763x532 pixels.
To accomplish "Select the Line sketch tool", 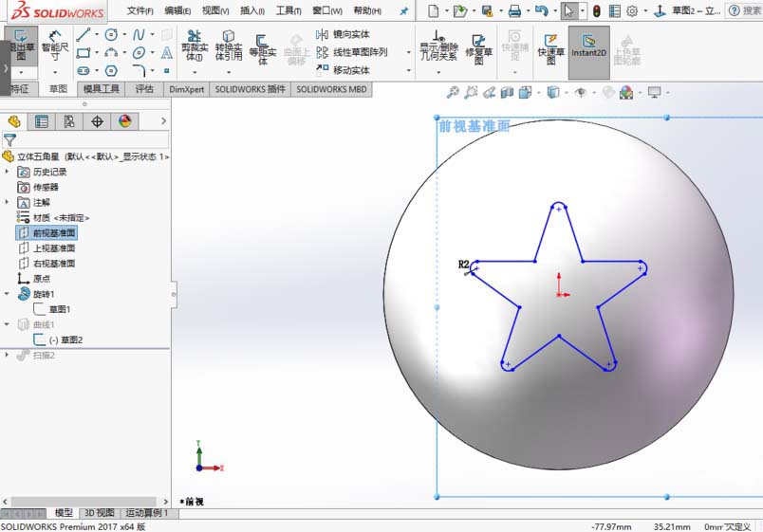I will pos(84,34).
